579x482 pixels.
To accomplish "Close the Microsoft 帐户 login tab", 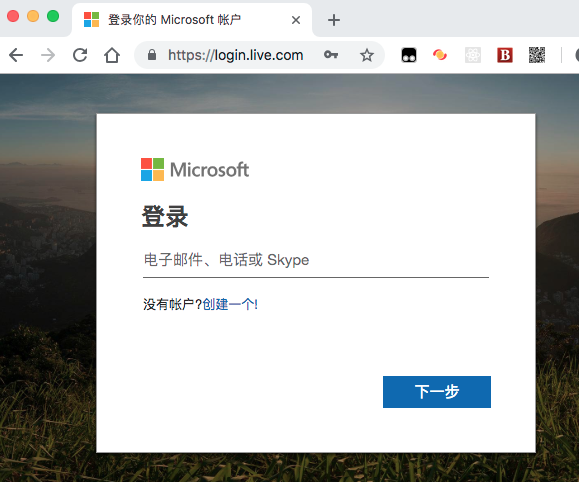I will tap(296, 20).
